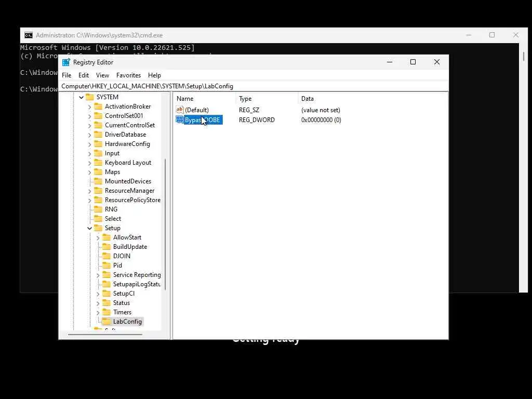Click the tree pane vertical scrollbar
The image size is (532, 399).
[x=165, y=224]
